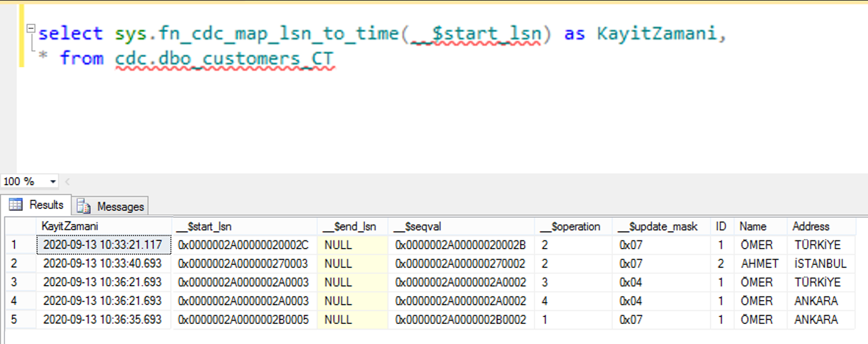Select the Address column header
868x344 pixels.
point(822,226)
